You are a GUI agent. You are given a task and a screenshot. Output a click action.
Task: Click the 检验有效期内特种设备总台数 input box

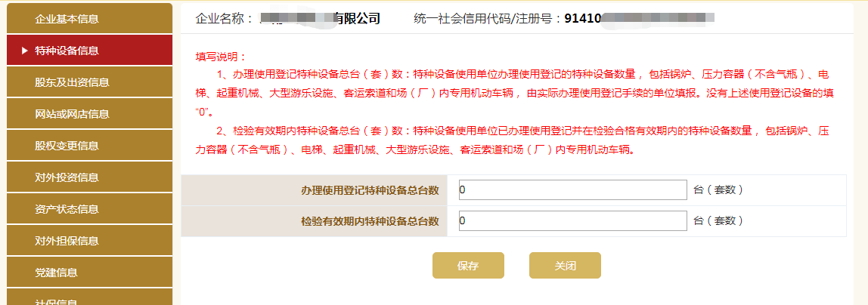pyautogui.click(x=572, y=221)
